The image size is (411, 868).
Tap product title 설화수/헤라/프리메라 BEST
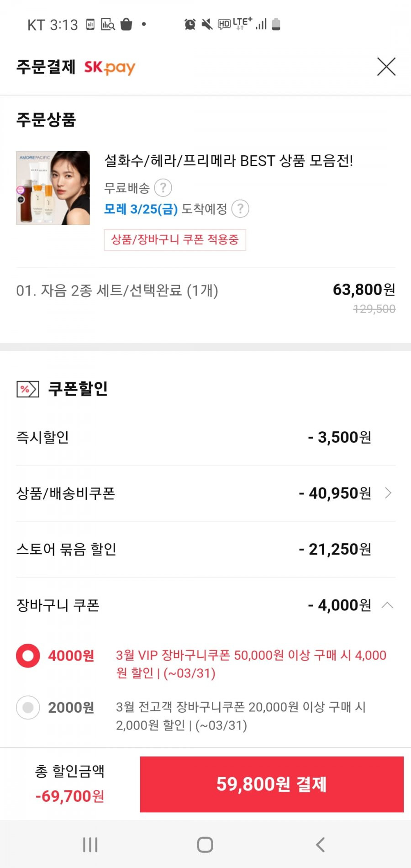tap(228, 161)
